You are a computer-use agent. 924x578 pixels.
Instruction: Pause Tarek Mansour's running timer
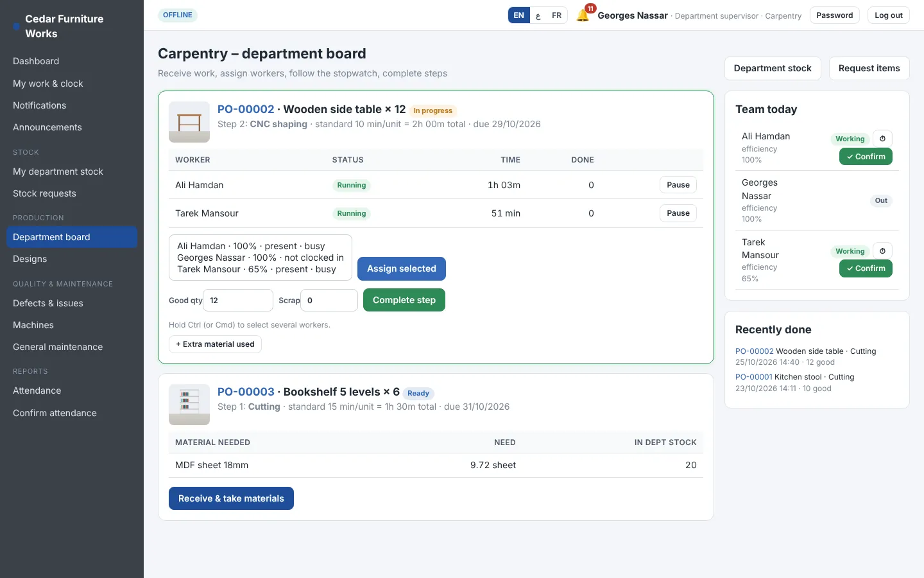[x=678, y=213]
